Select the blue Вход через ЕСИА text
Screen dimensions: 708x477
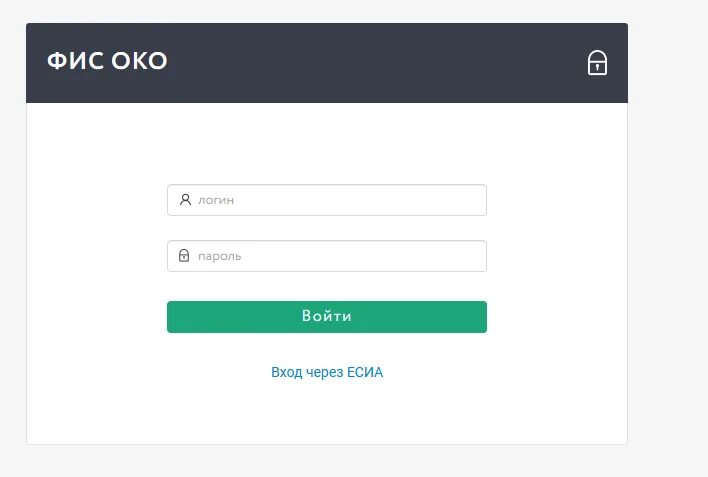click(327, 372)
